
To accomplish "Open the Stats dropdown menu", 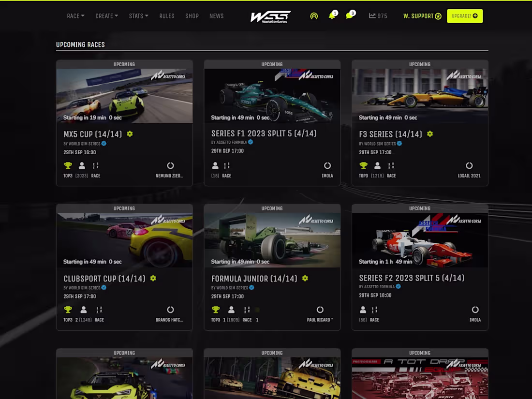I will tap(138, 16).
